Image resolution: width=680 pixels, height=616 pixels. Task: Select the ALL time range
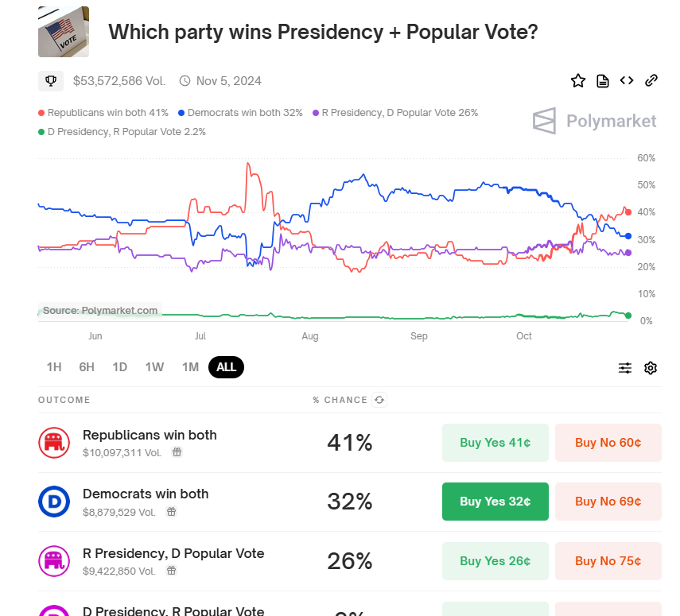click(x=226, y=367)
